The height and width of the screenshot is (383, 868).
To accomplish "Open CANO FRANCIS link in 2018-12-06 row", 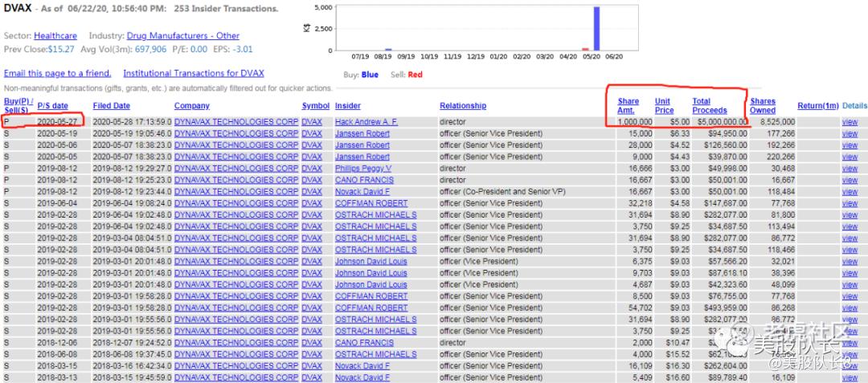I will click(x=364, y=343).
